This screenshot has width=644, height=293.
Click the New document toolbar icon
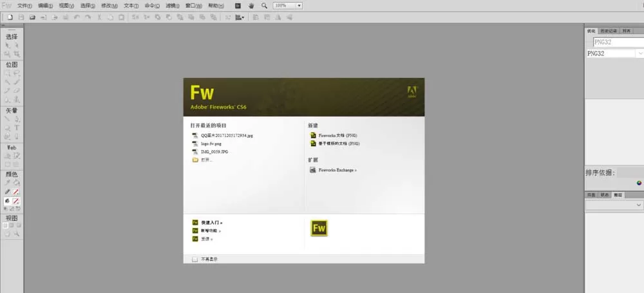(10, 17)
